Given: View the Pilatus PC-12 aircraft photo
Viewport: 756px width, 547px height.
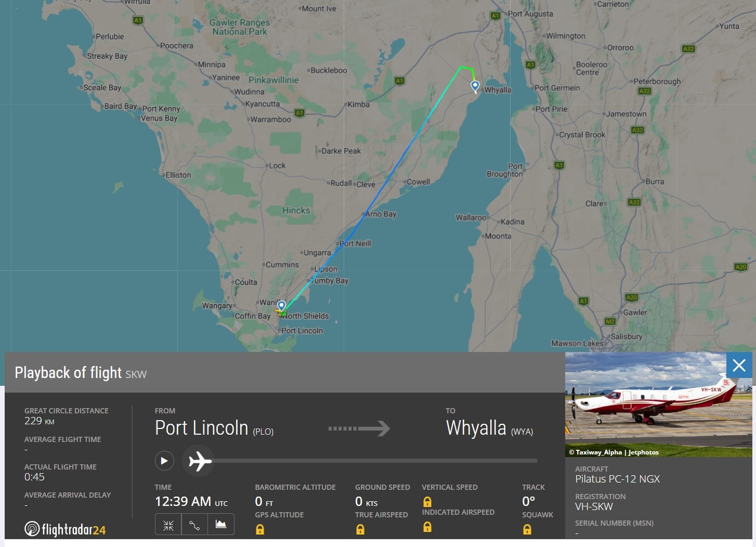Looking at the screenshot, I should coord(658,406).
